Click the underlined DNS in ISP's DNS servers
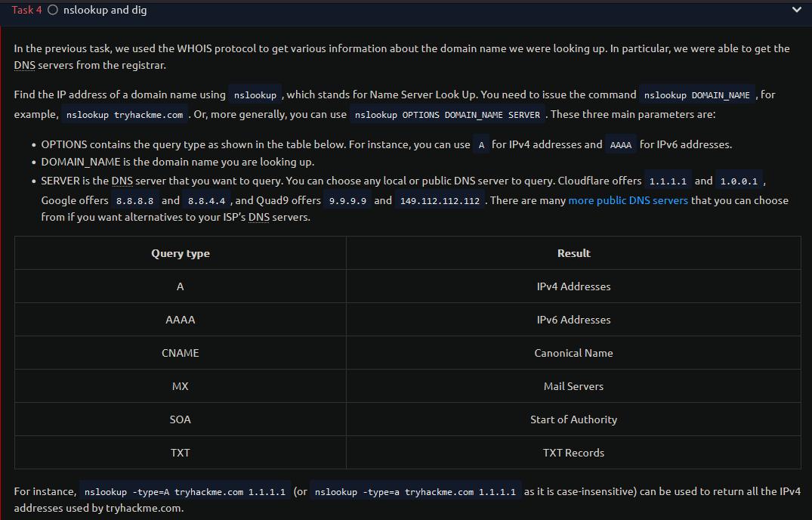Screen dimensions: 812x520 pos(259,217)
